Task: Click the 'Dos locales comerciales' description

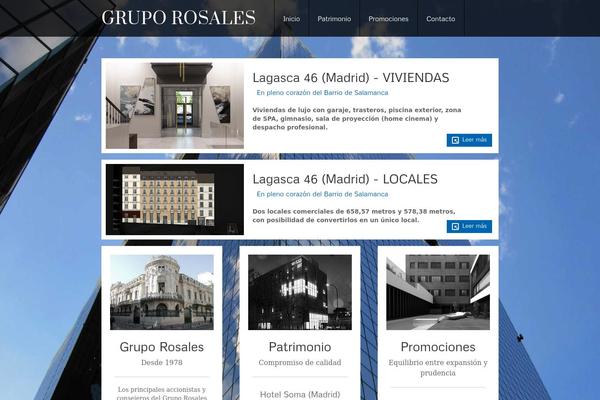Action: [354, 216]
